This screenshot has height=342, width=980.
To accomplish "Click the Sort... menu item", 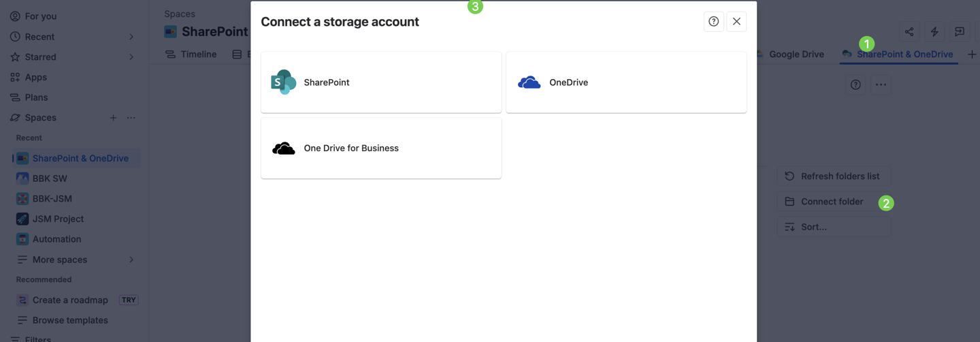I will (834, 227).
